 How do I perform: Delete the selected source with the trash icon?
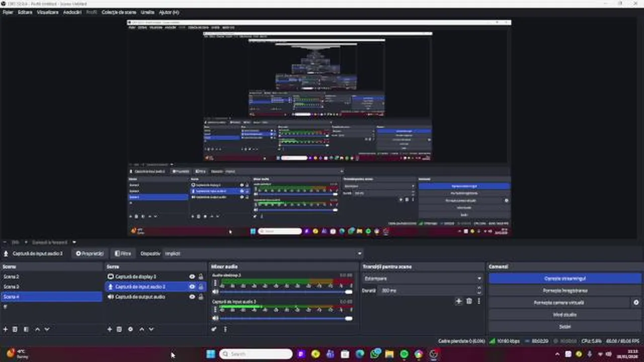119,329
